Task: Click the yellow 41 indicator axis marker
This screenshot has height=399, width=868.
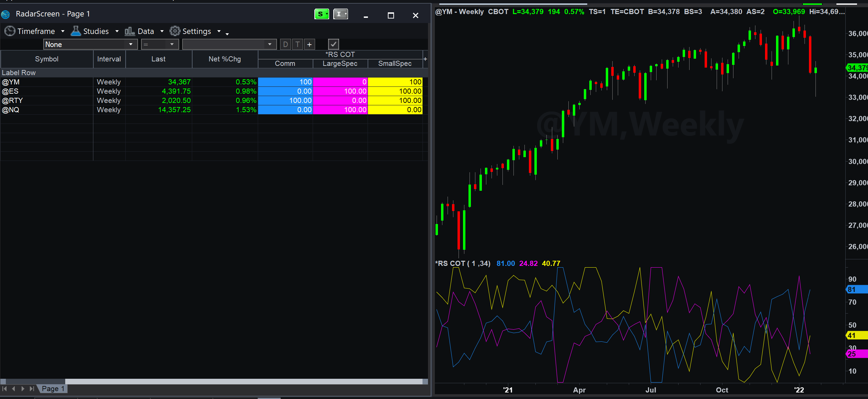Action: click(x=857, y=336)
